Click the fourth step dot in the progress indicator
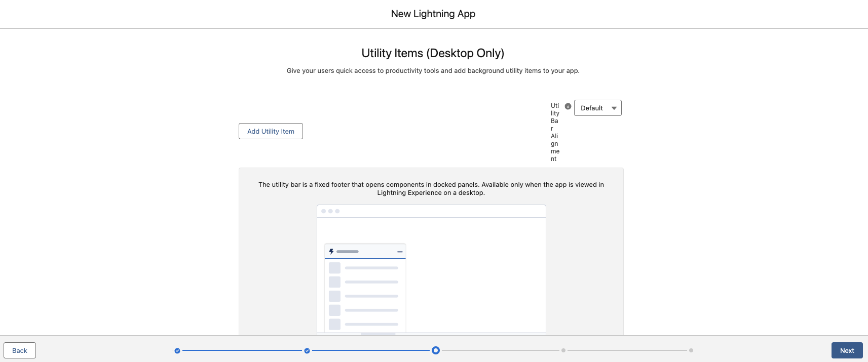868x362 pixels. click(x=563, y=350)
